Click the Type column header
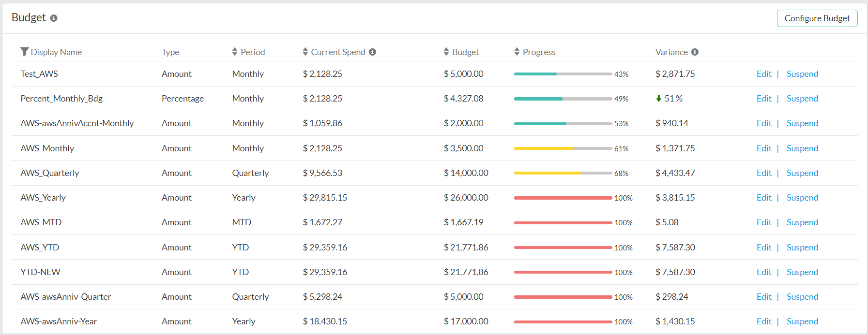The width and height of the screenshot is (868, 335). point(170,52)
